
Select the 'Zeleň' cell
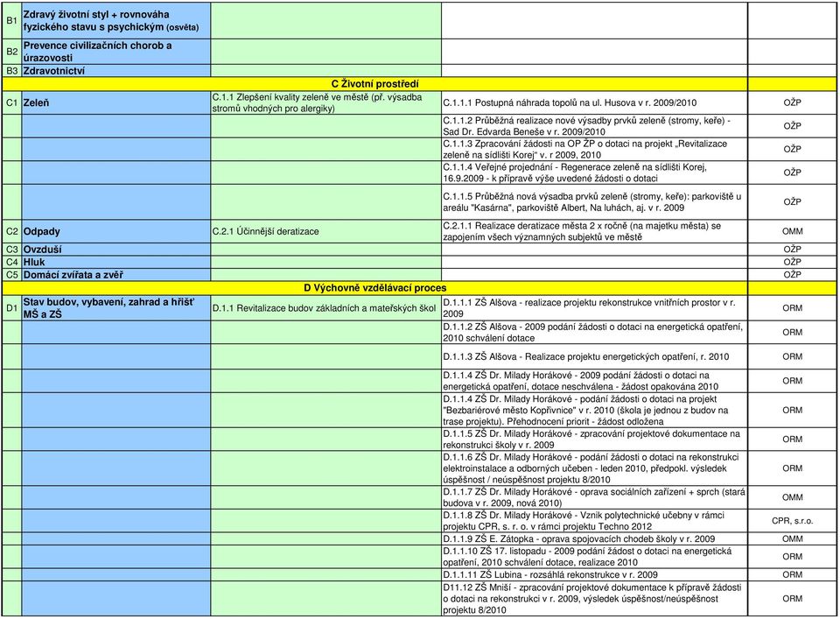click(116, 103)
